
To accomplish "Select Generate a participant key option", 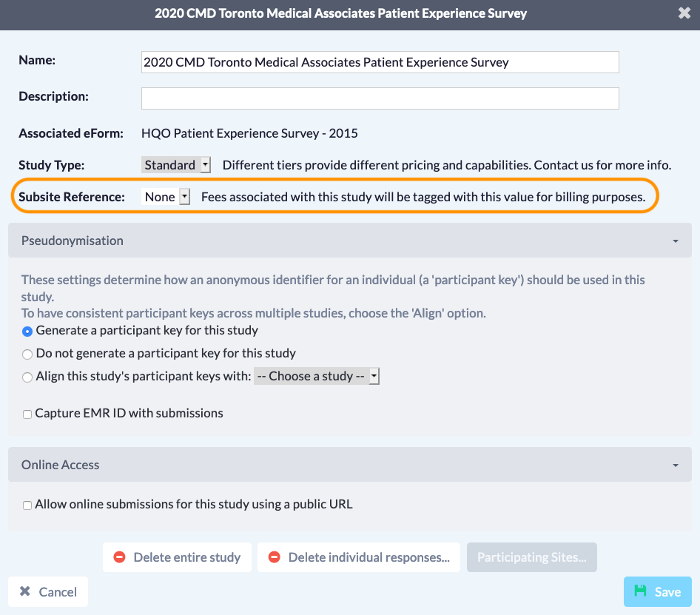I will coord(27,332).
